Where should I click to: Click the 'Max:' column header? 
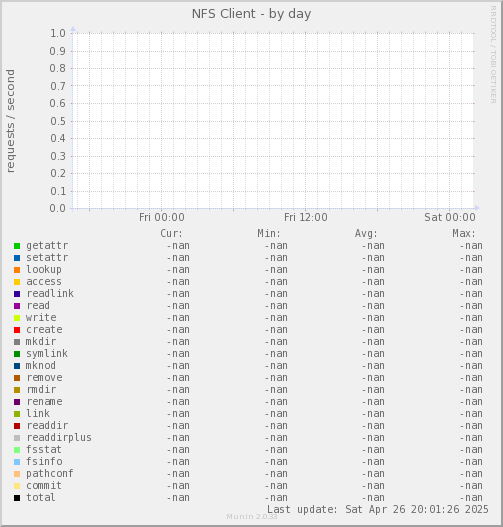pos(464,233)
